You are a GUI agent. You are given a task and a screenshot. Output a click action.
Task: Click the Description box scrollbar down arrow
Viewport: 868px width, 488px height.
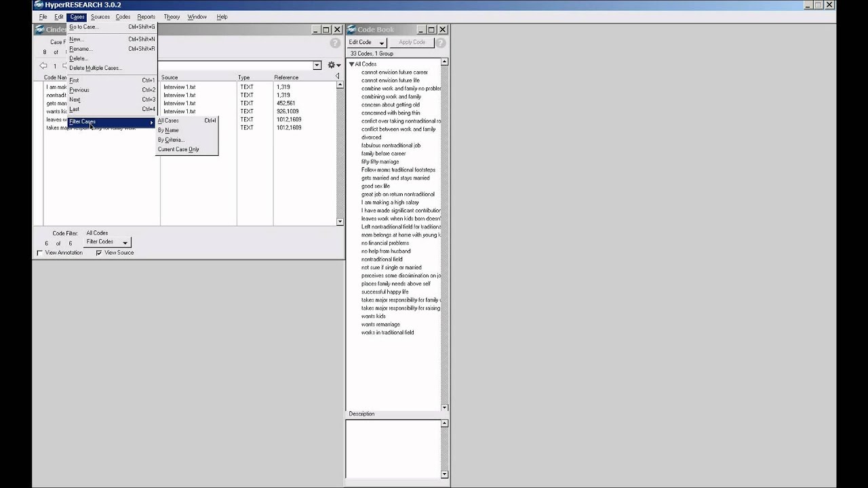(444, 474)
